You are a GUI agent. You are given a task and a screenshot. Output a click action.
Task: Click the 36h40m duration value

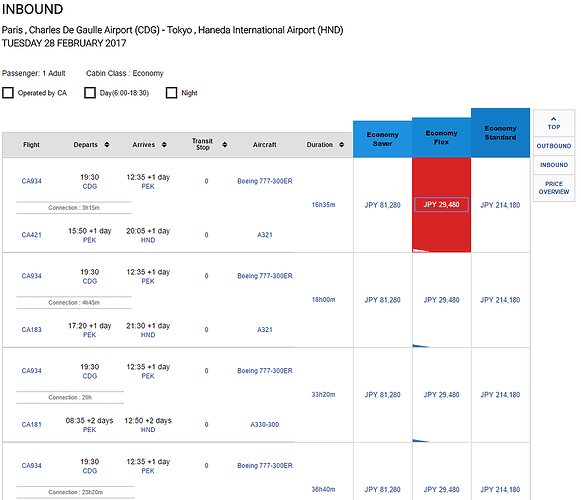(x=323, y=490)
